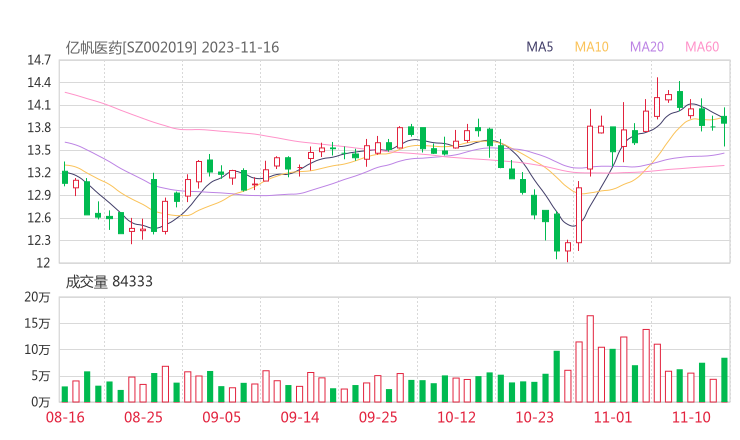Click the 12.9 price axis label
This screenshot has width=740, height=440.
[39, 195]
